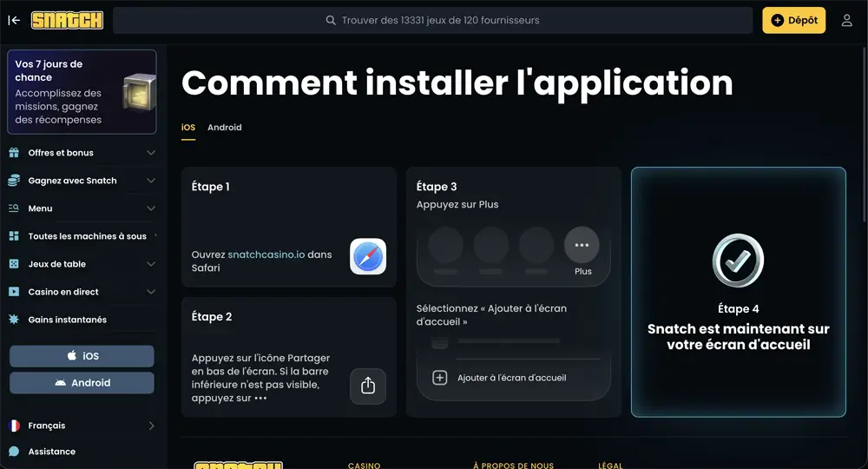Click the Ajouter à l'écran d'accueil row

pos(513,378)
